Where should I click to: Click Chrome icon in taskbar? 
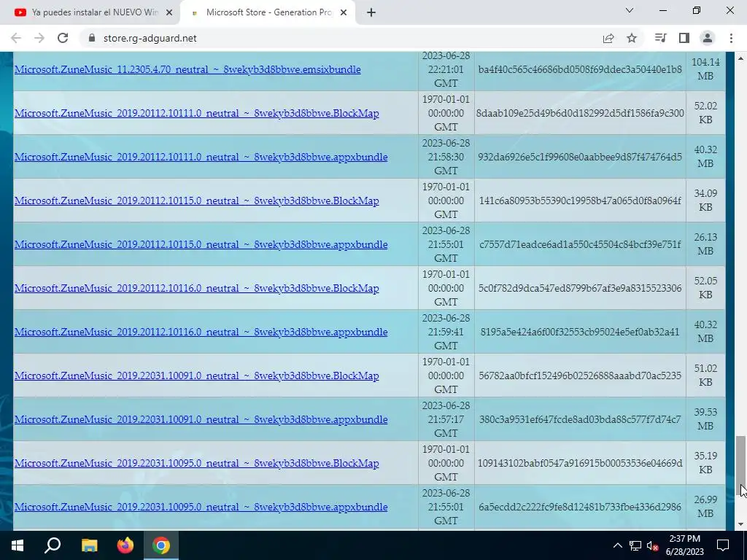point(161,545)
